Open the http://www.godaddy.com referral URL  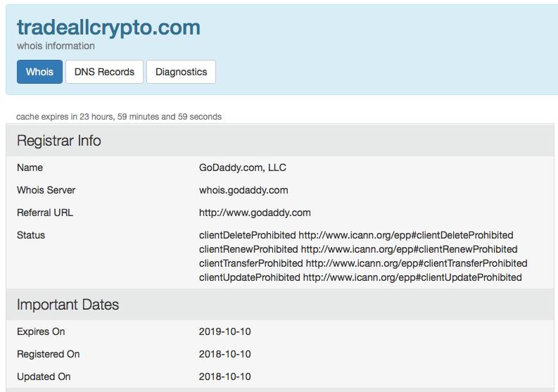tap(255, 213)
